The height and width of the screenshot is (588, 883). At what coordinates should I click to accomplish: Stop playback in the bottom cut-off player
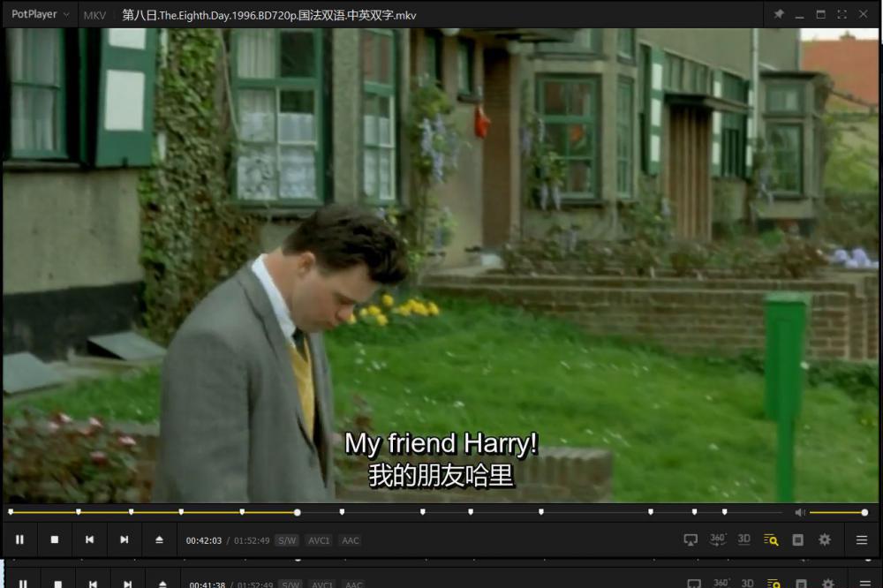58,584
